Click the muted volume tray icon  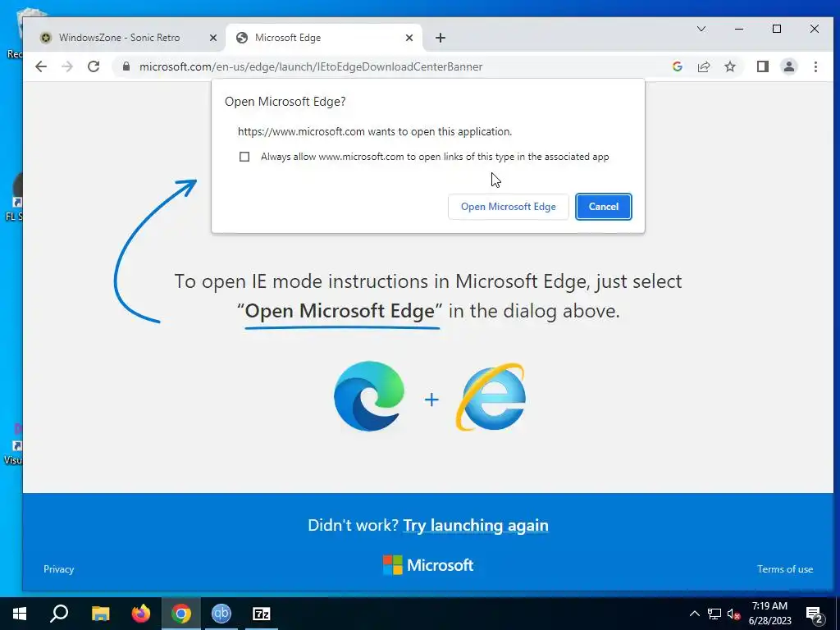pos(733,614)
